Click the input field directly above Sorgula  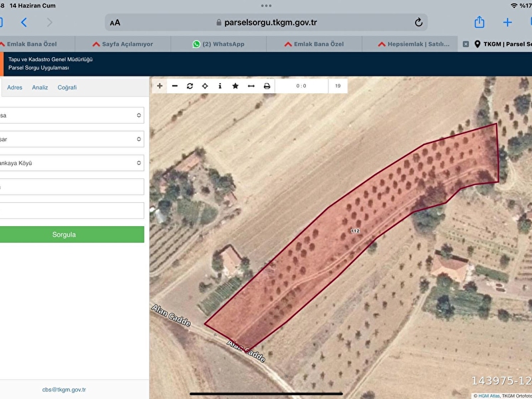[x=71, y=211]
